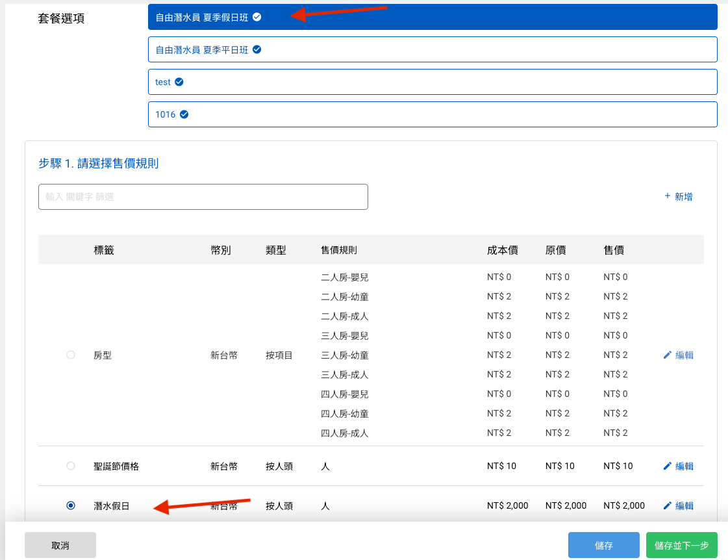Click the pencil icon in 潛水假日 row

click(x=668, y=505)
